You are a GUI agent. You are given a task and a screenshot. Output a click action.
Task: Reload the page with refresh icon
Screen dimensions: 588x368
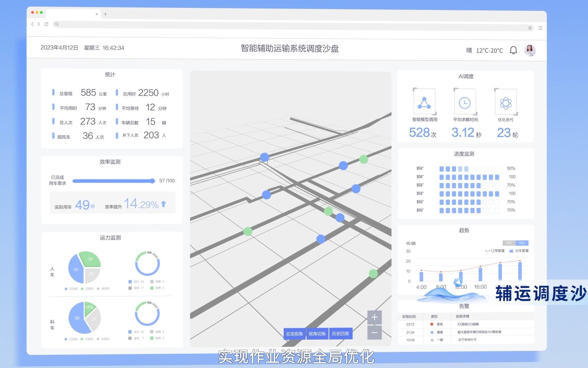(x=46, y=24)
